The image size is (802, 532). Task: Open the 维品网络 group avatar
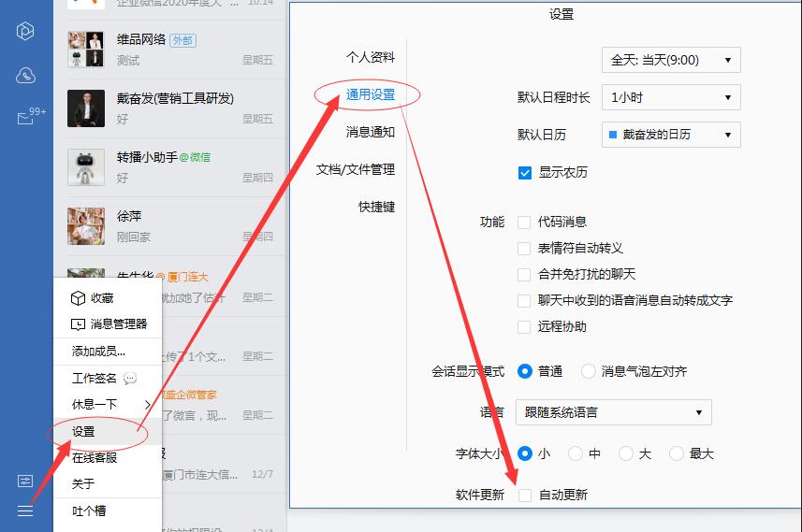coord(86,49)
